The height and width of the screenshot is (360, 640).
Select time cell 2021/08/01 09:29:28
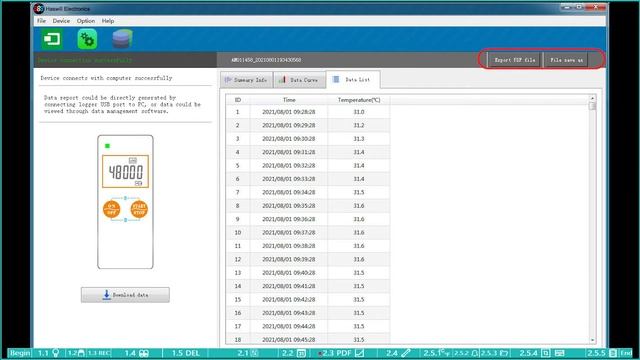point(289,125)
